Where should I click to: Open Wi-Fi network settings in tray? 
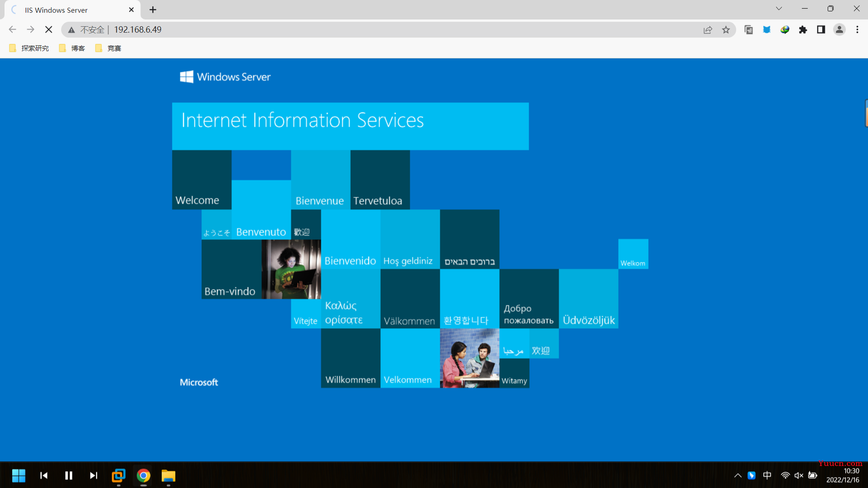(x=785, y=475)
